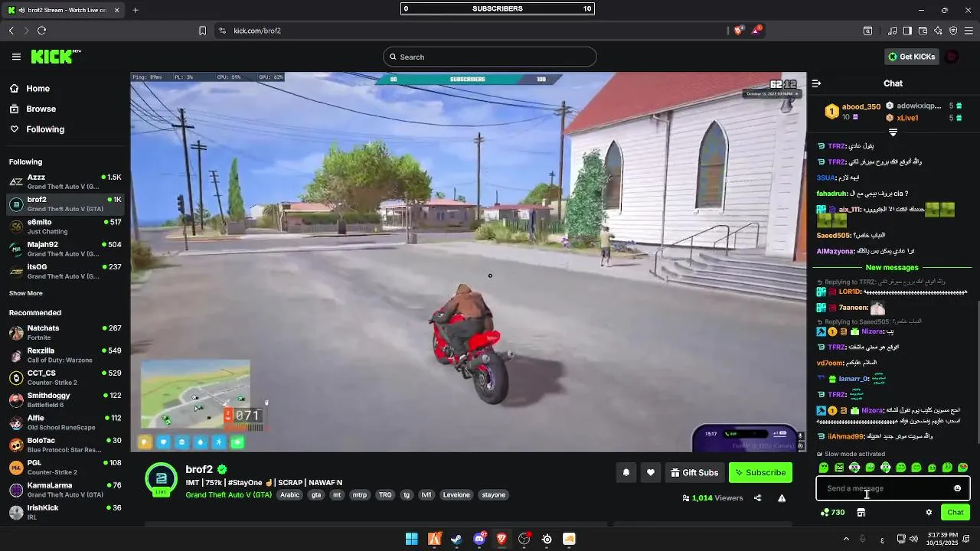Bookmark this page icon

point(202,31)
